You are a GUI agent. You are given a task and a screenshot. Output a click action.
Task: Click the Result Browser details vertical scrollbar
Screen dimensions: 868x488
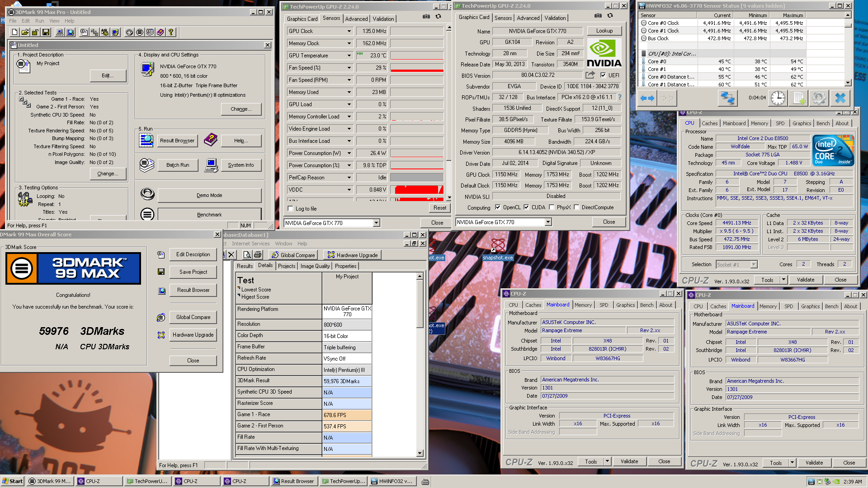pyautogui.click(x=420, y=365)
